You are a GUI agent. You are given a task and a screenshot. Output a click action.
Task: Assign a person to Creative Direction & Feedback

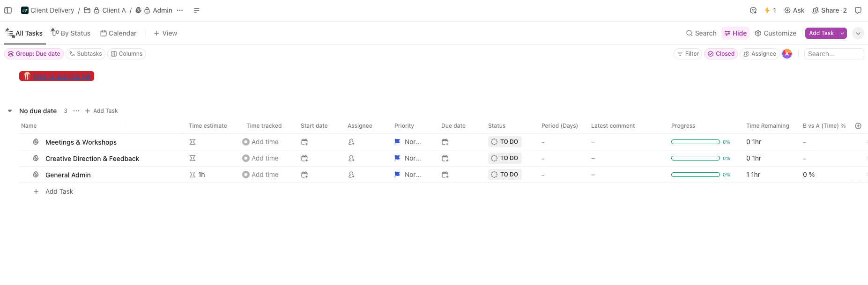coord(351,158)
